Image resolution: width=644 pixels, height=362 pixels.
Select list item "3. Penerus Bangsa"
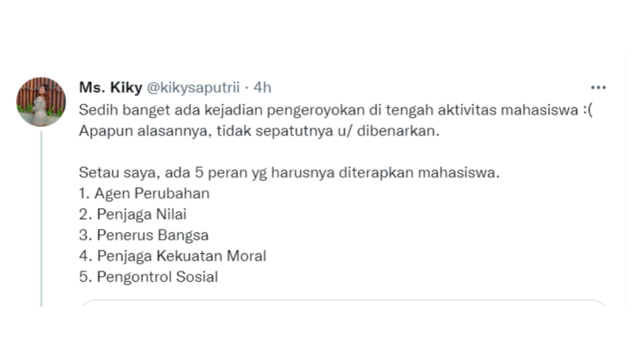(144, 235)
